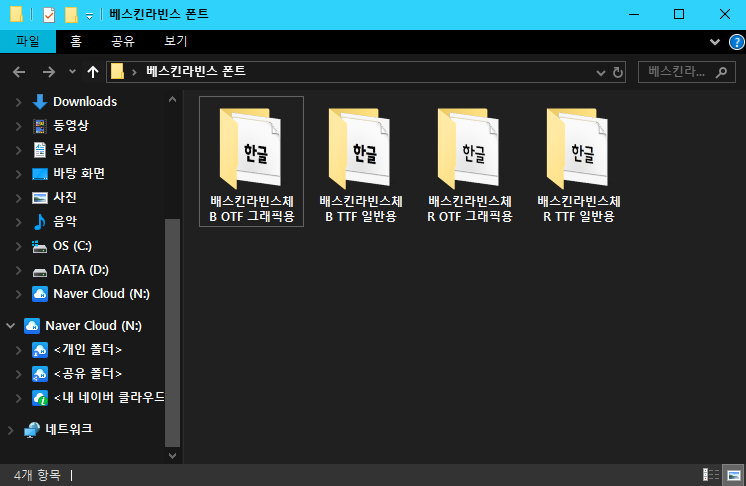The image size is (746, 486).
Task: Open Explorer help question mark
Action: click(736, 42)
